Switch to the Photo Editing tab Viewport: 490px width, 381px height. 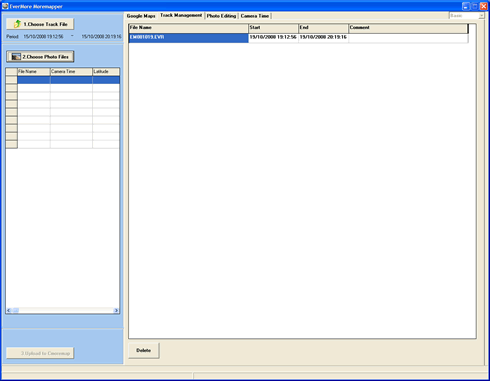(221, 16)
